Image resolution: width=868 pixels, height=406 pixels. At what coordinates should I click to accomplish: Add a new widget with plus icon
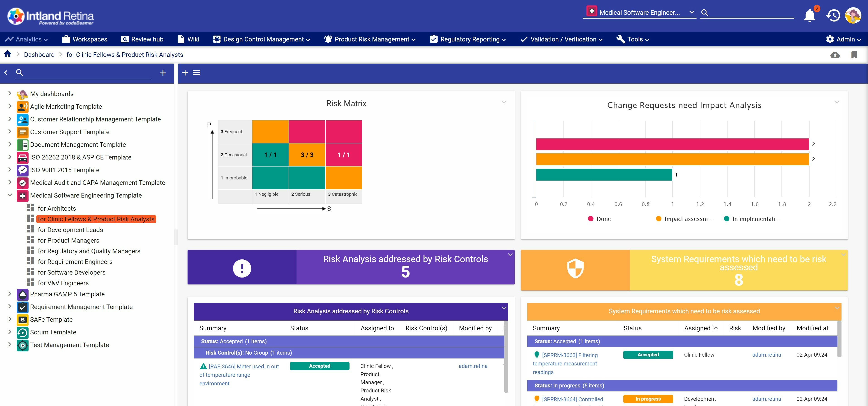(x=185, y=73)
